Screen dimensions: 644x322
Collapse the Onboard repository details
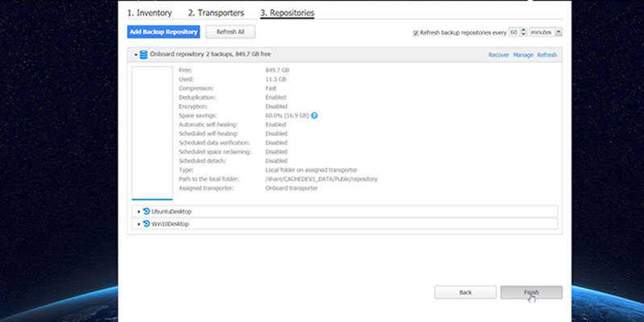point(135,55)
